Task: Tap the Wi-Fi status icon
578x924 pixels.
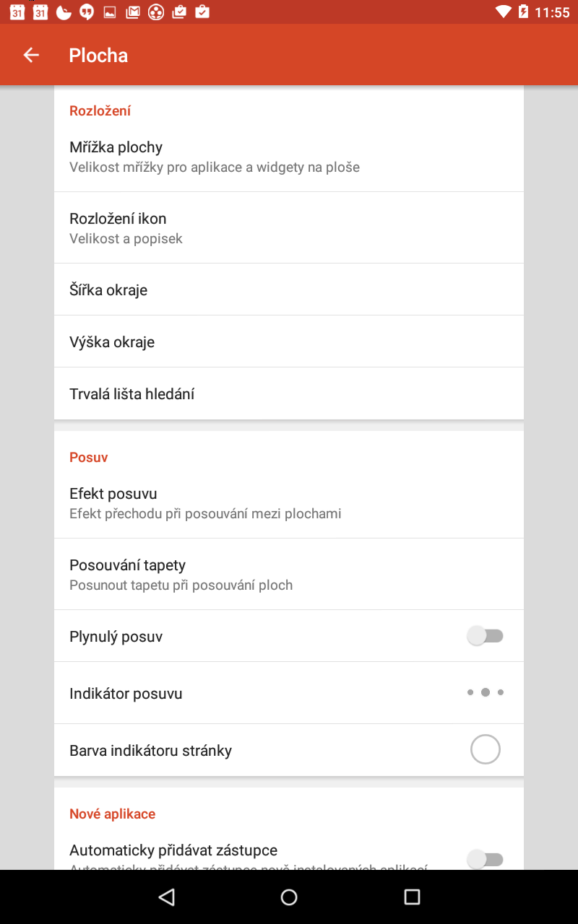Action: click(503, 12)
